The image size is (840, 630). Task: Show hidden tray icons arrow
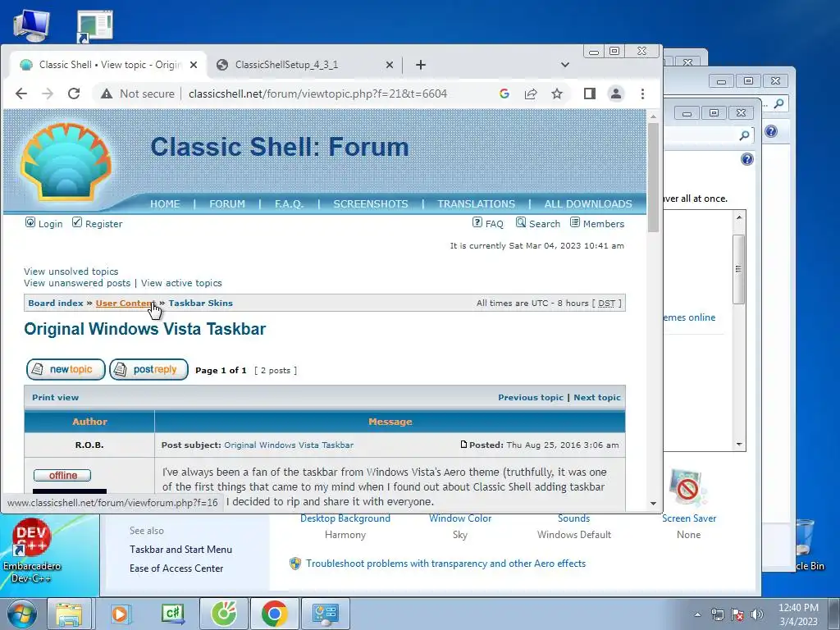pyautogui.click(x=697, y=614)
